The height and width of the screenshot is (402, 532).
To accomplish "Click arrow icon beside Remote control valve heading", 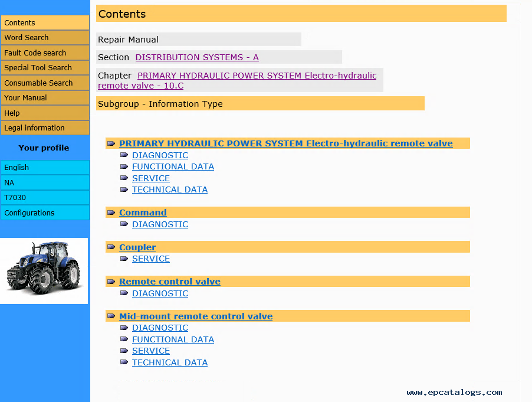I will [111, 282].
